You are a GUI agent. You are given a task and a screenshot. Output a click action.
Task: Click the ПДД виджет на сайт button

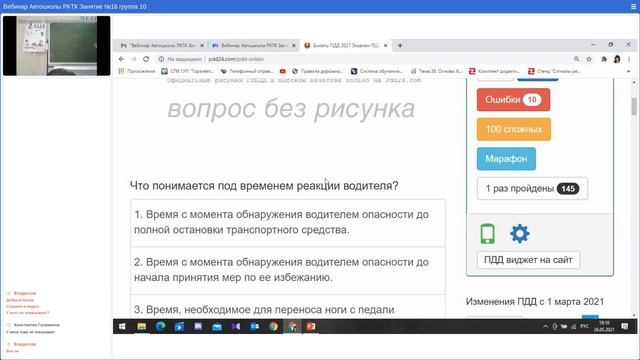pyautogui.click(x=528, y=260)
